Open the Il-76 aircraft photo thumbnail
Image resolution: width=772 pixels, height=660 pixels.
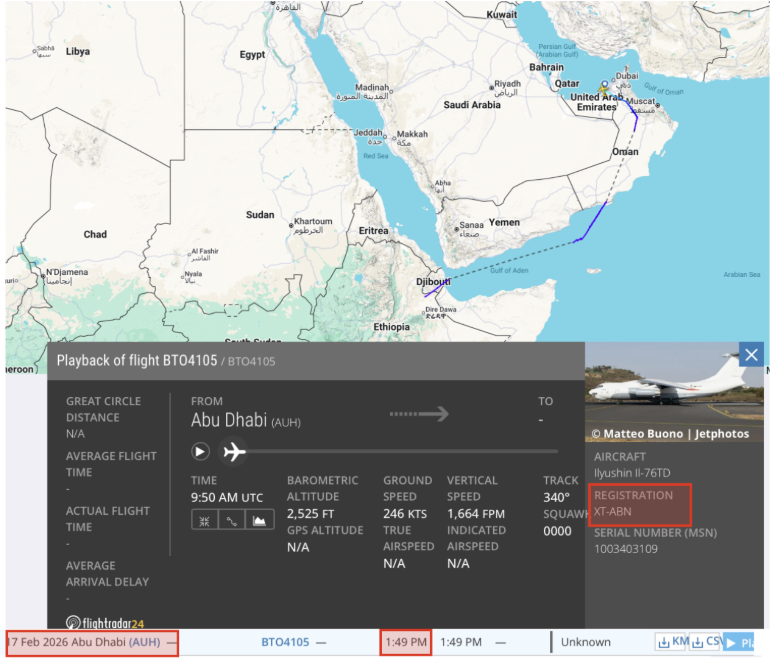pyautogui.click(x=674, y=392)
